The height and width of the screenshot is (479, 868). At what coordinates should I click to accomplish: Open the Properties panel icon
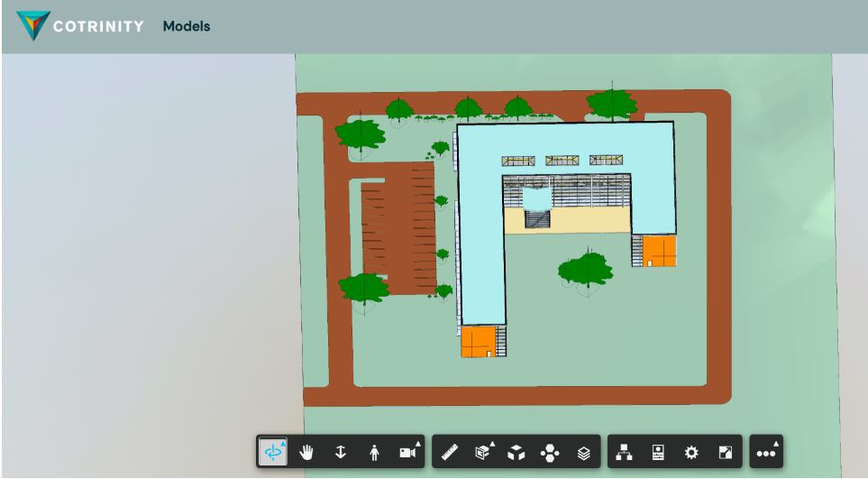click(x=658, y=452)
